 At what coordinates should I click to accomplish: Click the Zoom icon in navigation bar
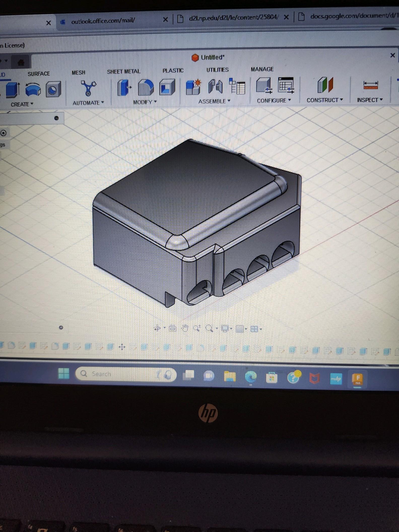tap(197, 328)
